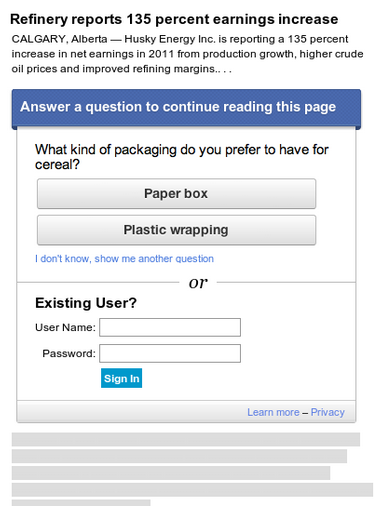The height and width of the screenshot is (521, 383).
Task: Click the Existing User? heading
Action: click(x=86, y=303)
